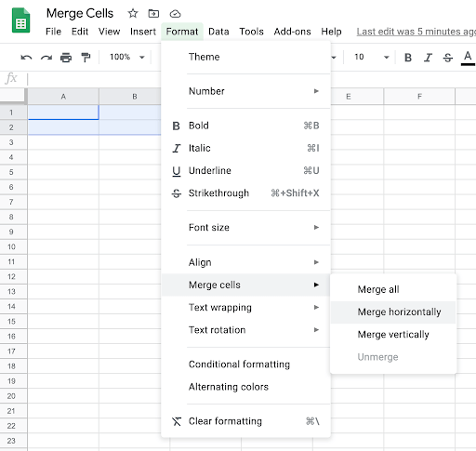Toggle Strikethrough in the toolbar
The width and height of the screenshot is (476, 451).
click(x=448, y=58)
